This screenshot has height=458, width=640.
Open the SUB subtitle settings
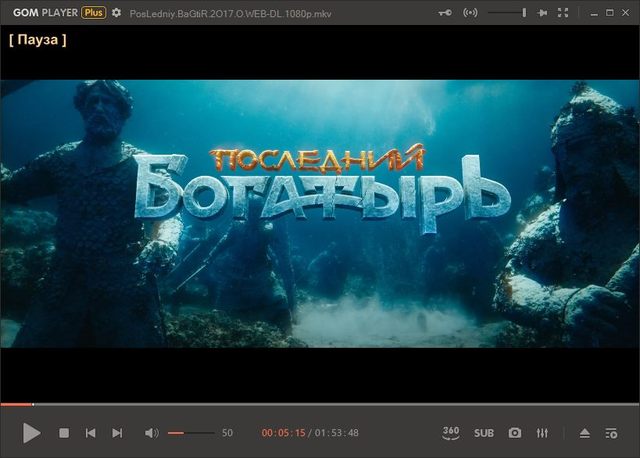(x=484, y=433)
